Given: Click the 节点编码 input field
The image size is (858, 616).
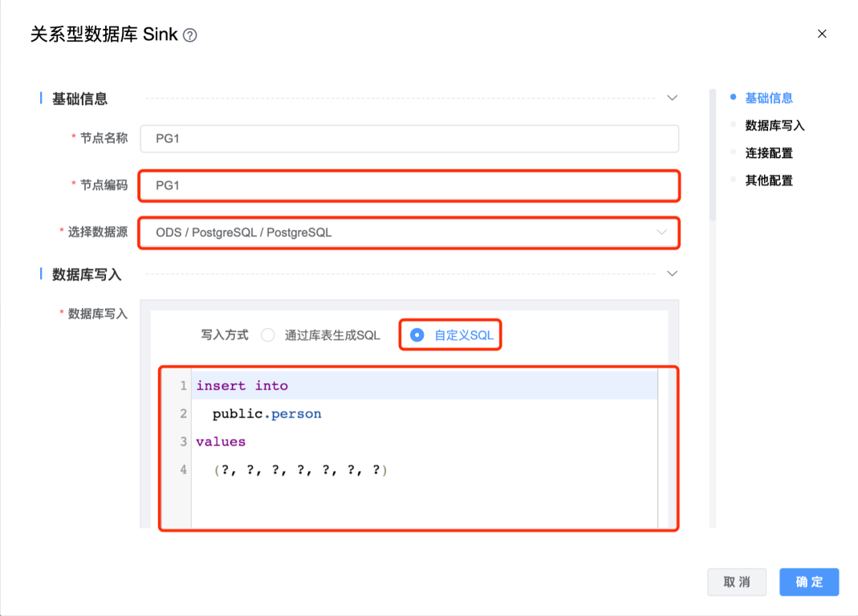Looking at the screenshot, I should tap(409, 185).
